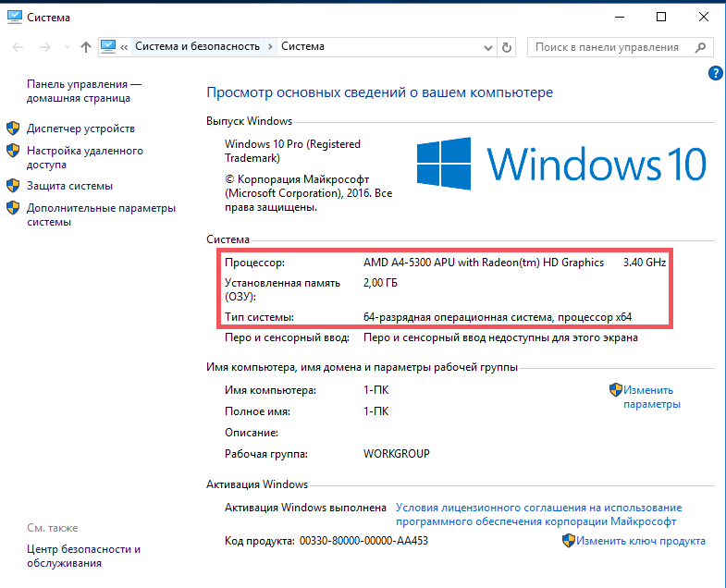Click the WORKGROUP value

tap(397, 454)
